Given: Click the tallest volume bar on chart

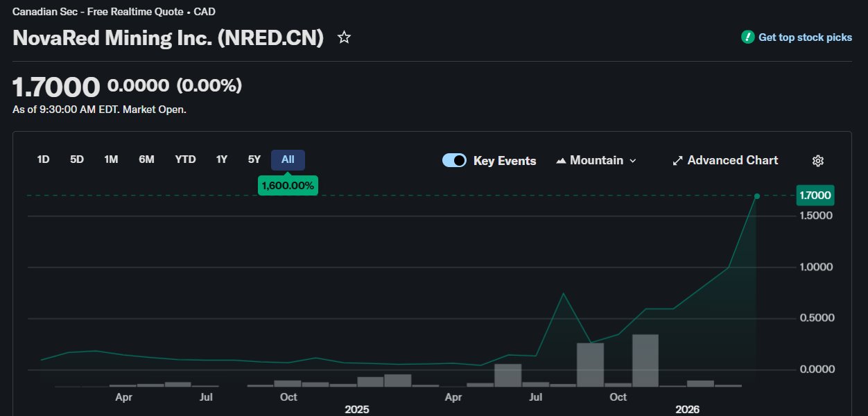Looking at the screenshot, I should pyautogui.click(x=645, y=361).
